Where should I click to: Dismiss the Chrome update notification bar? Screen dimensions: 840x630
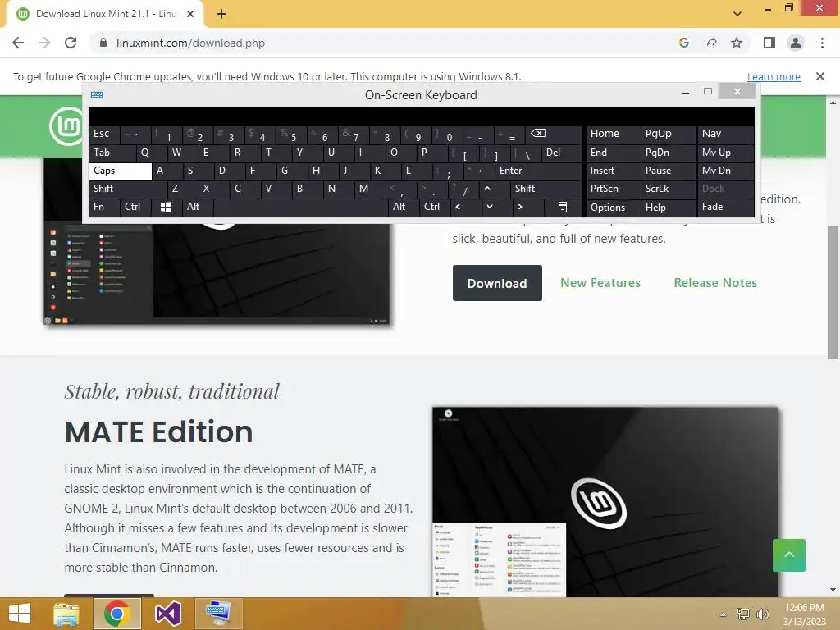click(820, 76)
